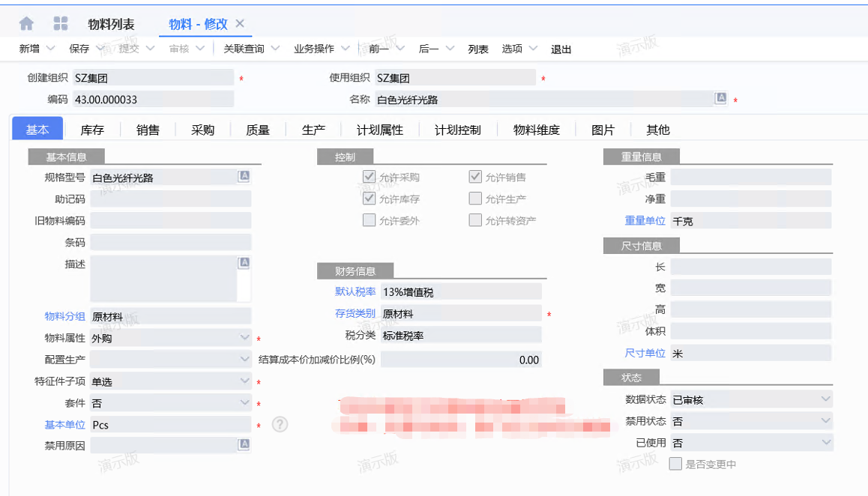Image resolution: width=868 pixels, height=496 pixels.
Task: Expand the 物料属性 dropdown
Action: tap(244, 338)
